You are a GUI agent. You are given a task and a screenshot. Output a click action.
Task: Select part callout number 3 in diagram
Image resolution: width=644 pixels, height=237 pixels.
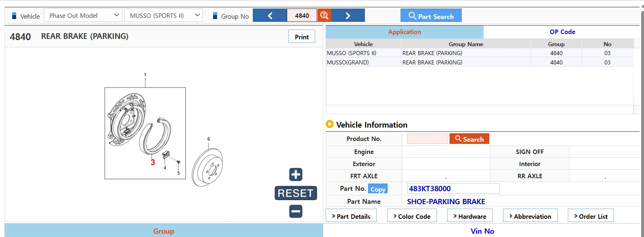153,162
